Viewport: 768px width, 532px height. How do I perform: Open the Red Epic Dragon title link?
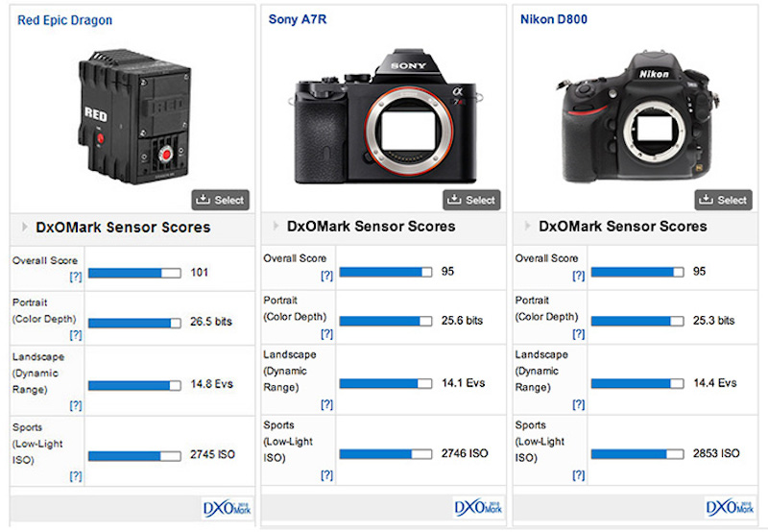point(64,20)
